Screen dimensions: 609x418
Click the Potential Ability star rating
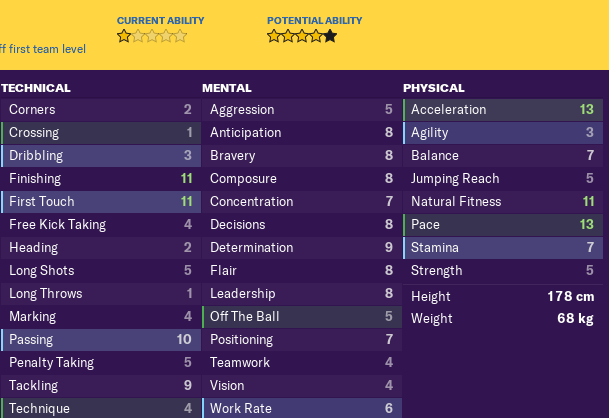tap(302, 36)
